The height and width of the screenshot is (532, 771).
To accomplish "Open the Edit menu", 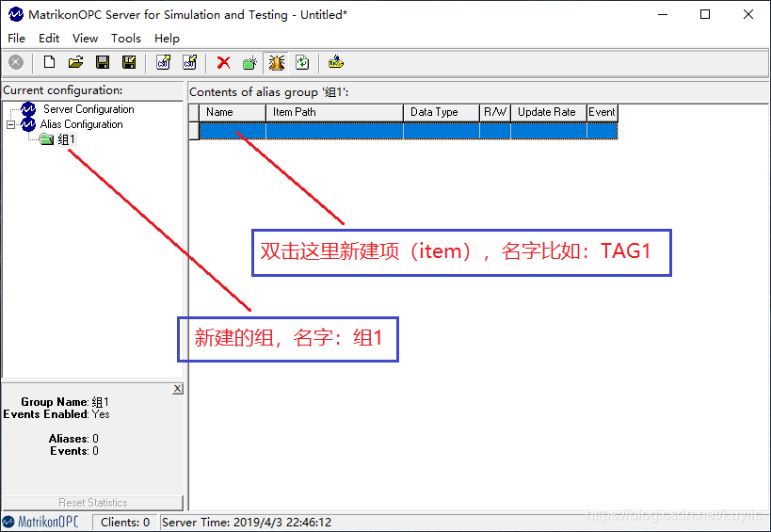I will pos(49,39).
